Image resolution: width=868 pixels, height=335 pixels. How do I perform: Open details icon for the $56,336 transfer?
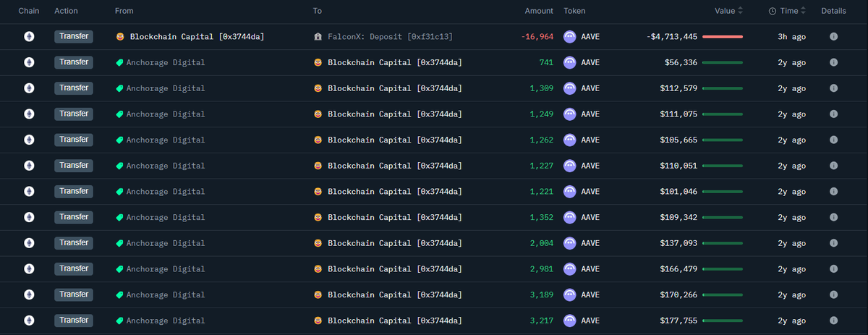click(833, 62)
